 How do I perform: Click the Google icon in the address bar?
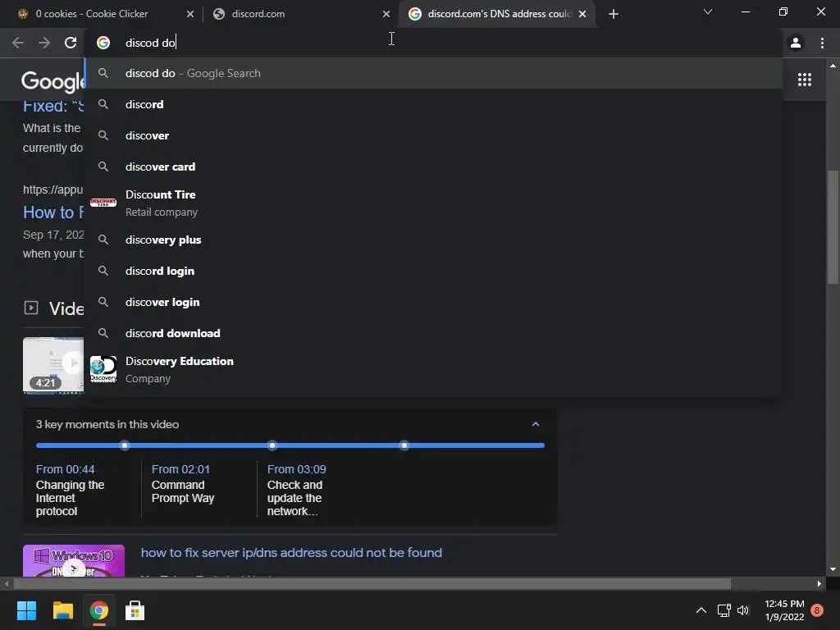103,43
